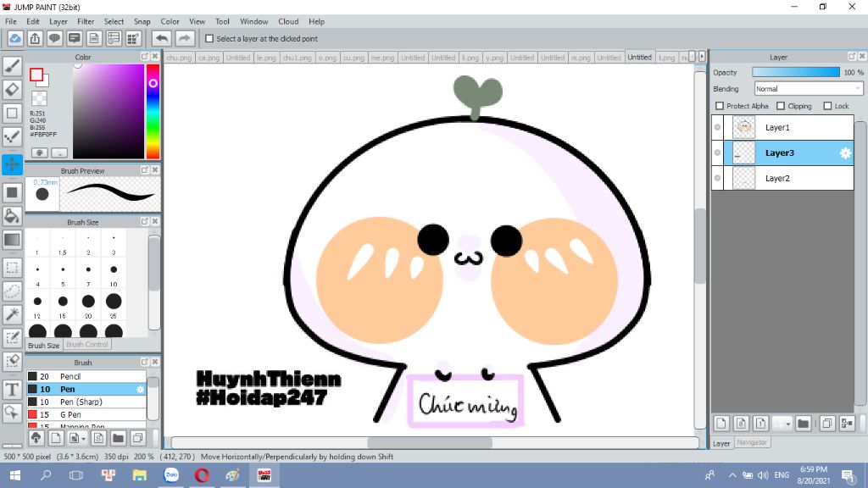The height and width of the screenshot is (488, 868).
Task: Switch to the me.png tab
Action: (x=382, y=58)
